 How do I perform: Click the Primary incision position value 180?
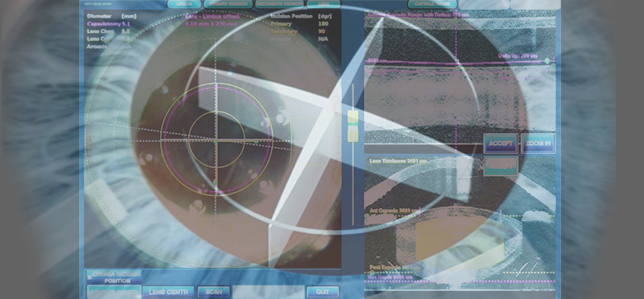click(323, 24)
